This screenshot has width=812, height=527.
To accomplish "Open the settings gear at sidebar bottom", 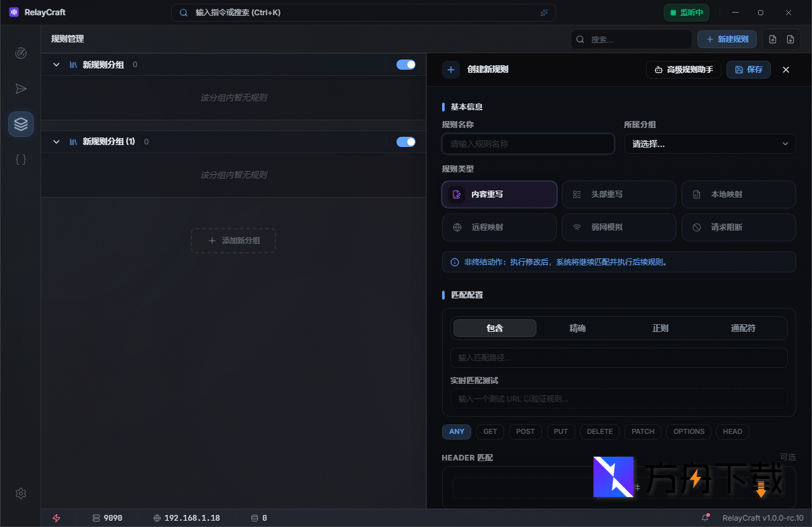I will click(21, 493).
